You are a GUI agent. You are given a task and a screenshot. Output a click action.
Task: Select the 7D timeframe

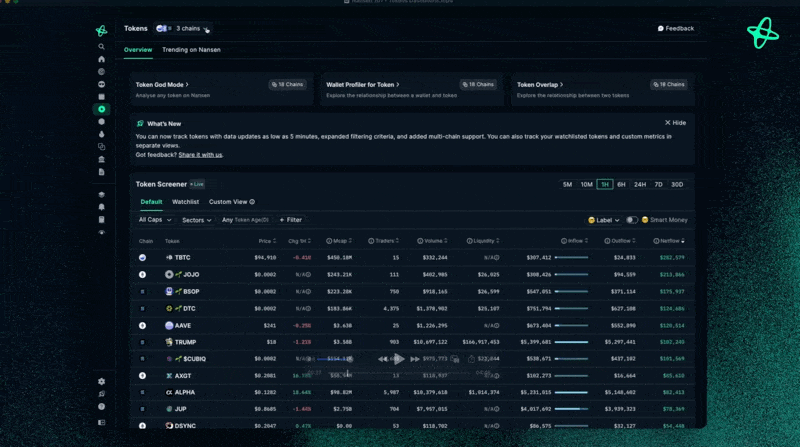click(x=658, y=185)
